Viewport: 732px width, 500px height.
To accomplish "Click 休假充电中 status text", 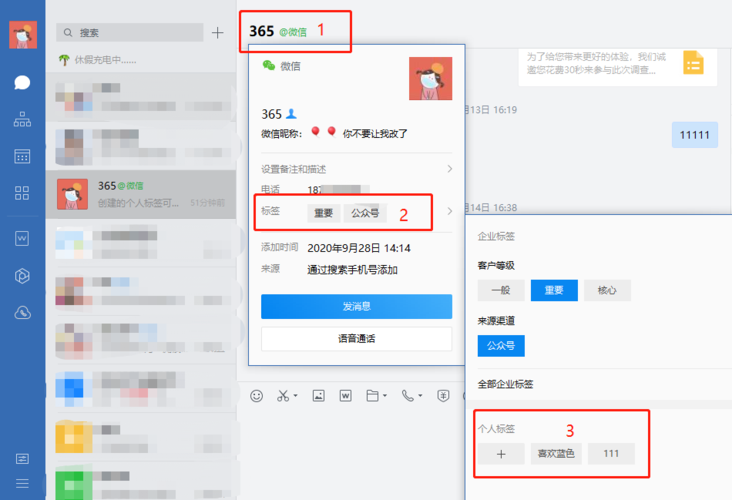I will coord(106,60).
